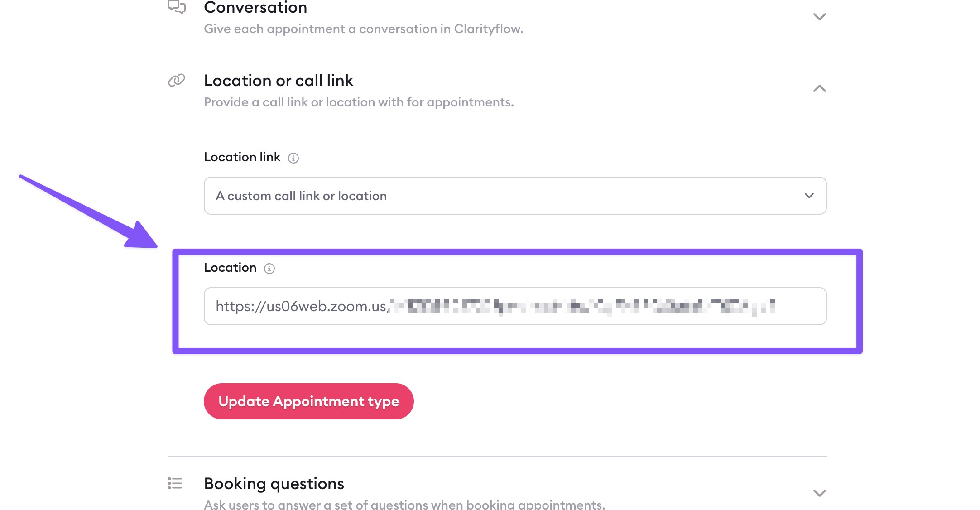980x510 pixels.
Task: Click the list icon beside Booking questions
Action: point(174,483)
